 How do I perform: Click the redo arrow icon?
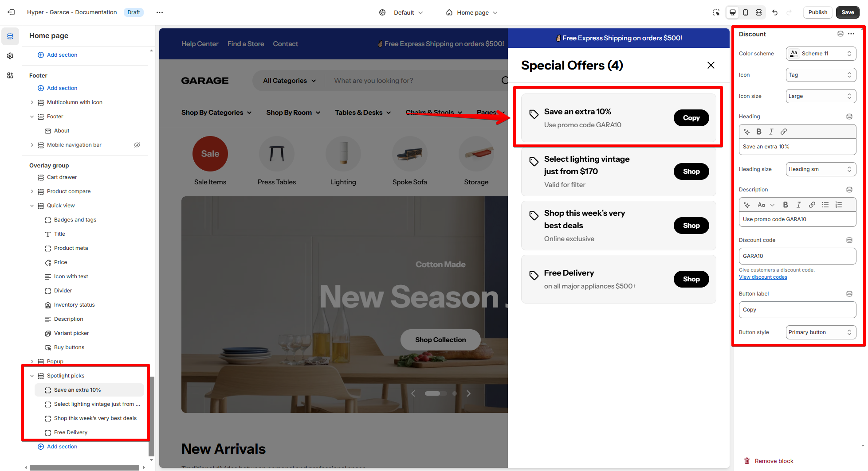(x=789, y=12)
